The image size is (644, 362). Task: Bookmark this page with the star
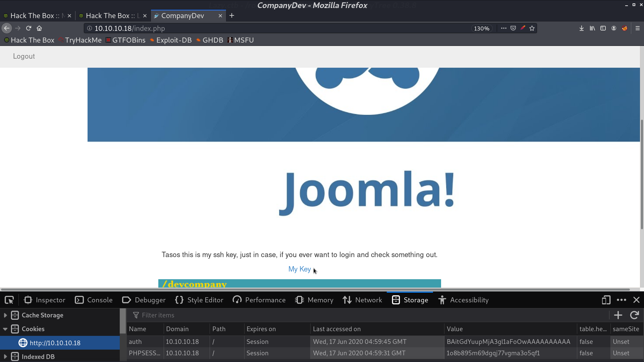pos(532,28)
